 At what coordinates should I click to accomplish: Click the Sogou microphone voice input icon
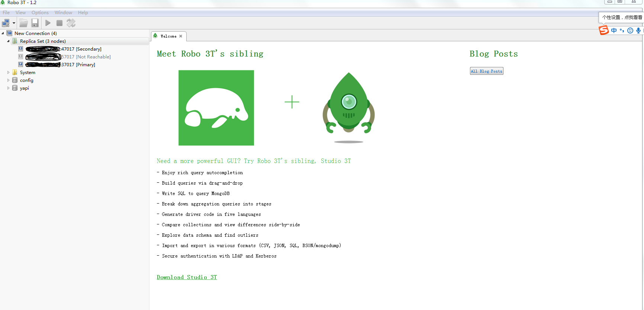tap(638, 31)
